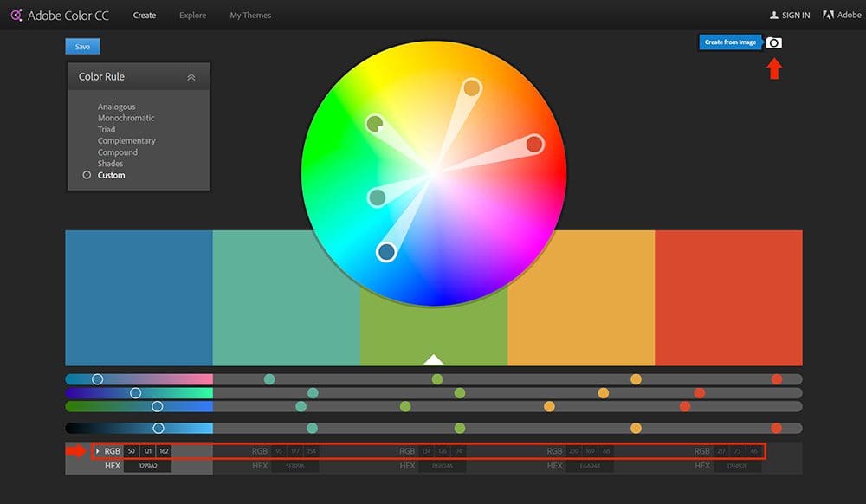The width and height of the screenshot is (866, 504).
Task: Click the blue swatch's blue channel slider handle
Action: coord(158,406)
